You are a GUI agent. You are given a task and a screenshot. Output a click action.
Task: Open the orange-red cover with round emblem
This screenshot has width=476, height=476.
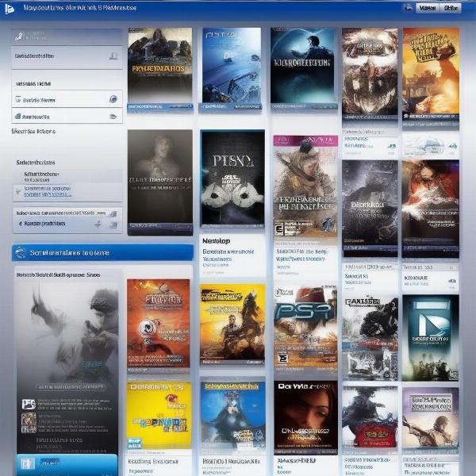point(159,323)
